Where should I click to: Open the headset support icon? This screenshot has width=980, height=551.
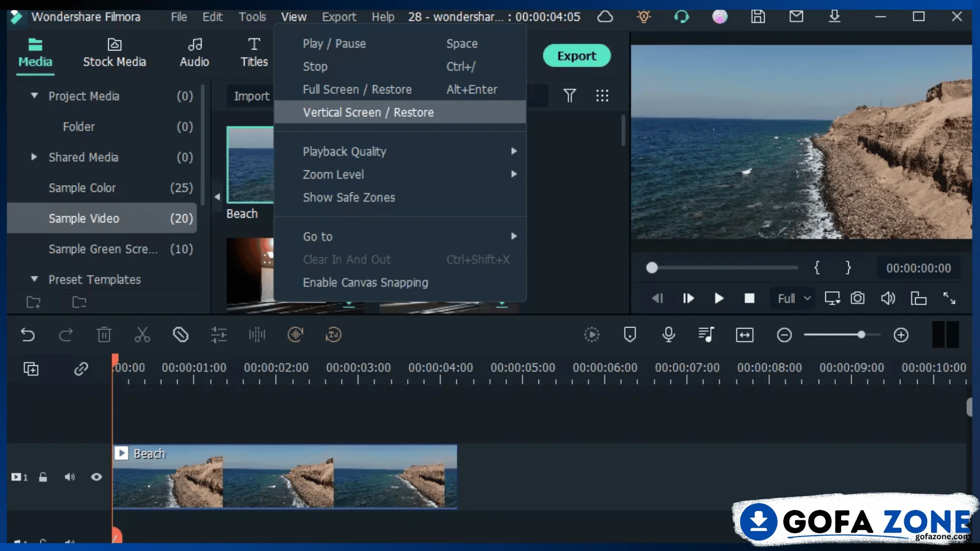pyautogui.click(x=681, y=16)
